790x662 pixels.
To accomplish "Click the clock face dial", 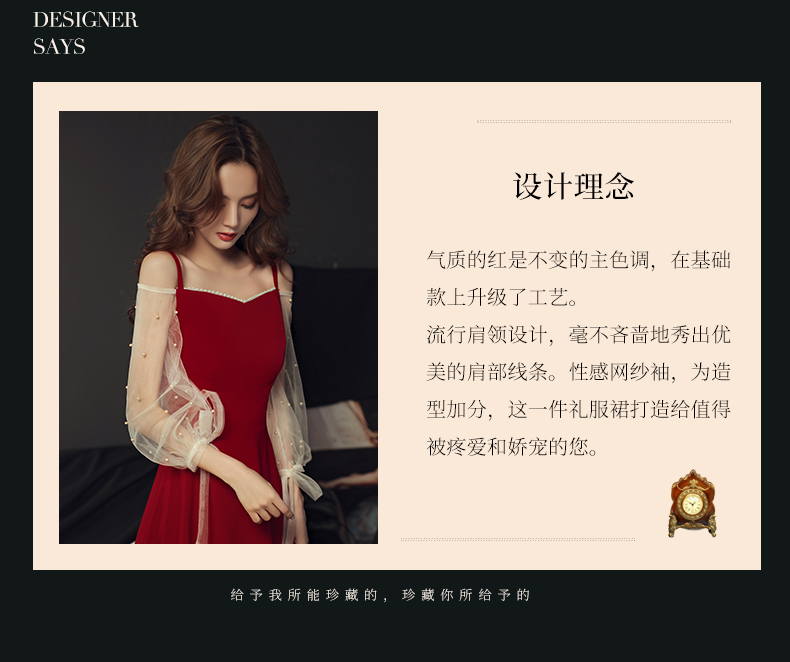I will [692, 504].
